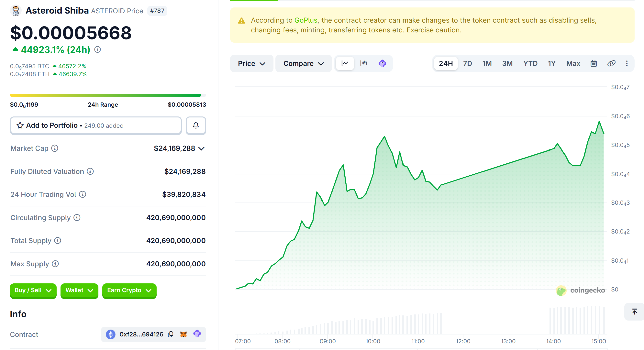Expand the Market Cap details chevron
Viewport: 644px width, 350px height.
pos(202,148)
